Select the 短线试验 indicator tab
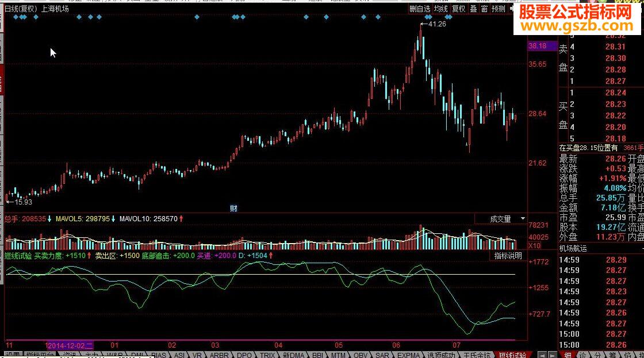 (x=512, y=355)
